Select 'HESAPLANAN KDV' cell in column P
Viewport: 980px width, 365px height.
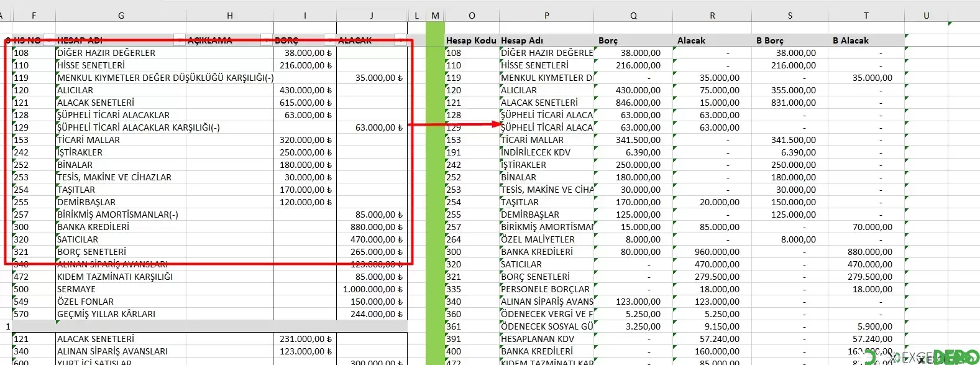click(546, 339)
